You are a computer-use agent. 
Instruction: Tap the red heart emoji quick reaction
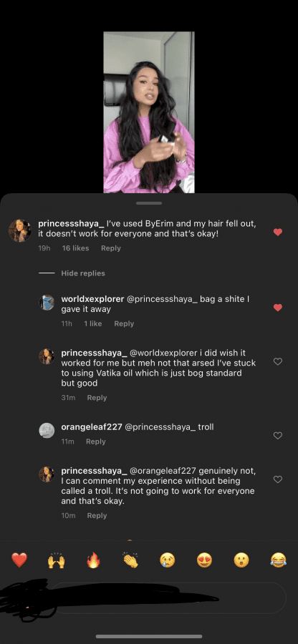(19, 560)
